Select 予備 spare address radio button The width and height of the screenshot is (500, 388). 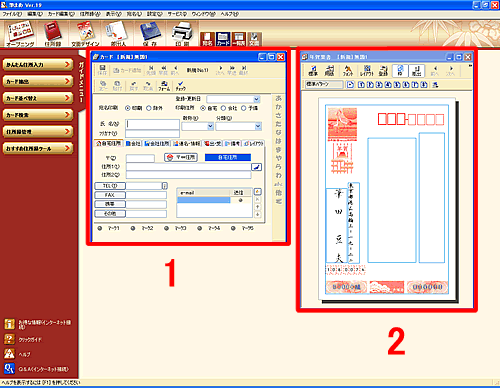[x=244, y=108]
